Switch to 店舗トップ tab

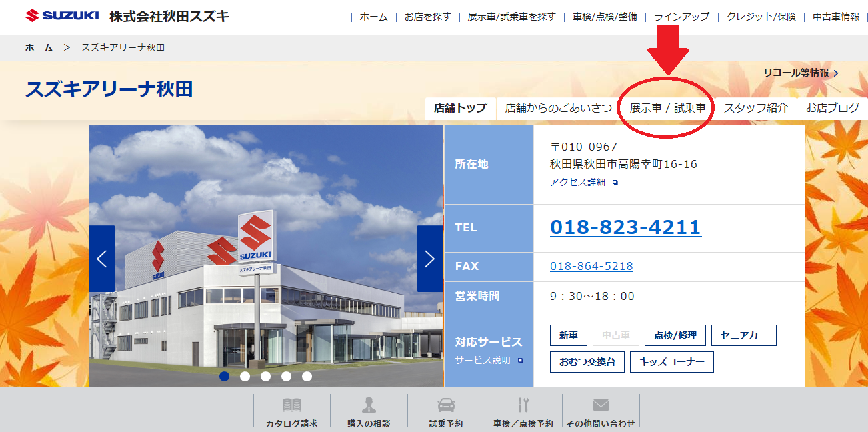460,108
